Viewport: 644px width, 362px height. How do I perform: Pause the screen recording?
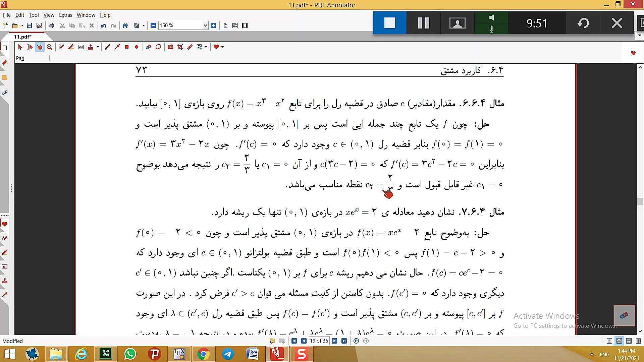click(x=423, y=23)
